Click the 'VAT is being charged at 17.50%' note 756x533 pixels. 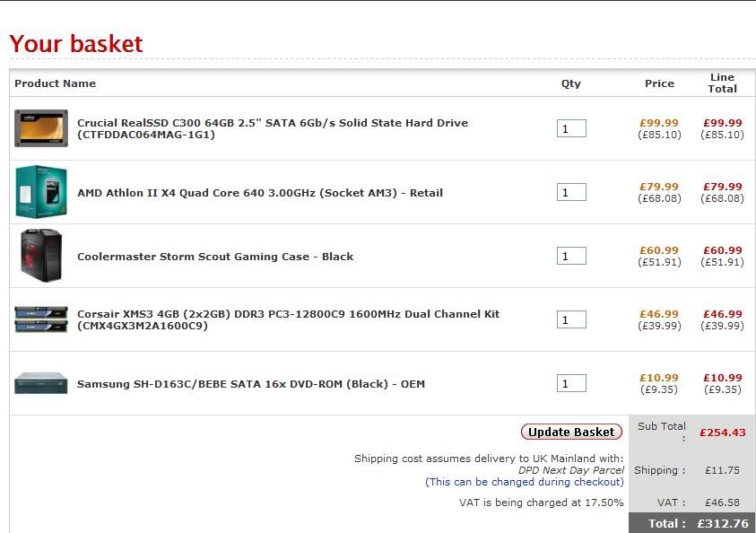[542, 502]
